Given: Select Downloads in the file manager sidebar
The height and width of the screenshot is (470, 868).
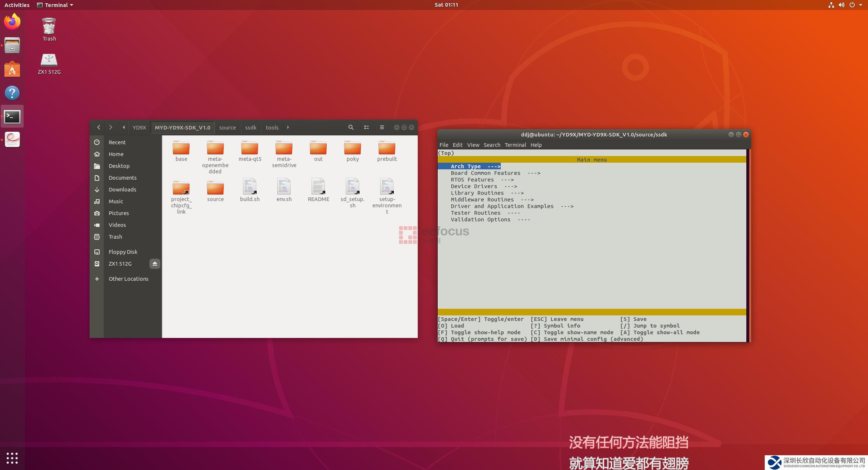Looking at the screenshot, I should 122,190.
